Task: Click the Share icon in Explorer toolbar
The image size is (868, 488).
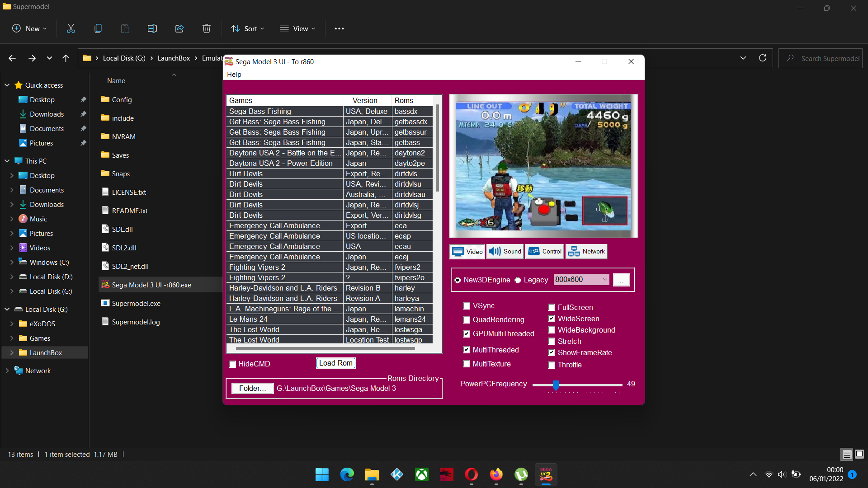Action: tap(179, 28)
